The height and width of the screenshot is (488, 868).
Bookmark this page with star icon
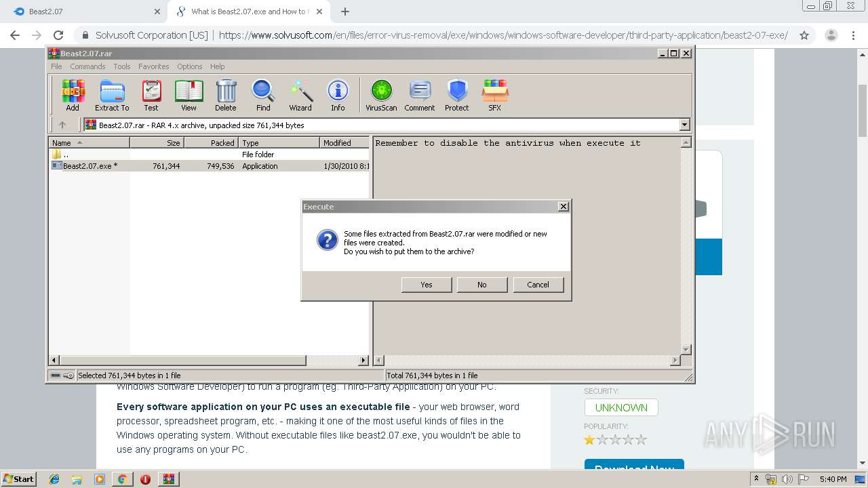click(x=804, y=35)
